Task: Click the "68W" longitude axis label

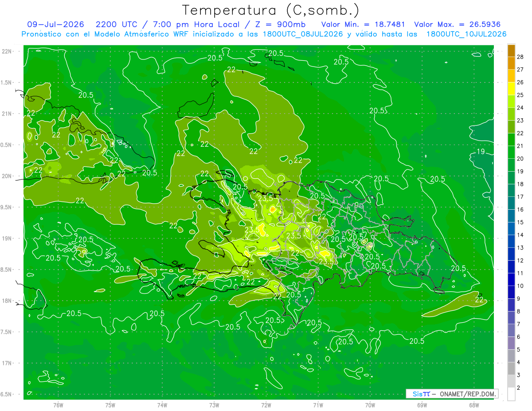Action: coord(474,405)
